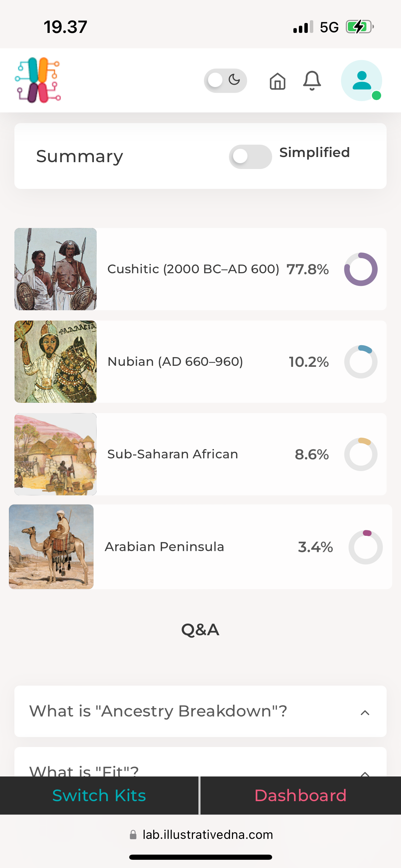
Task: Tap the Arabian Peninsula camel thumbnail
Action: pos(51,547)
